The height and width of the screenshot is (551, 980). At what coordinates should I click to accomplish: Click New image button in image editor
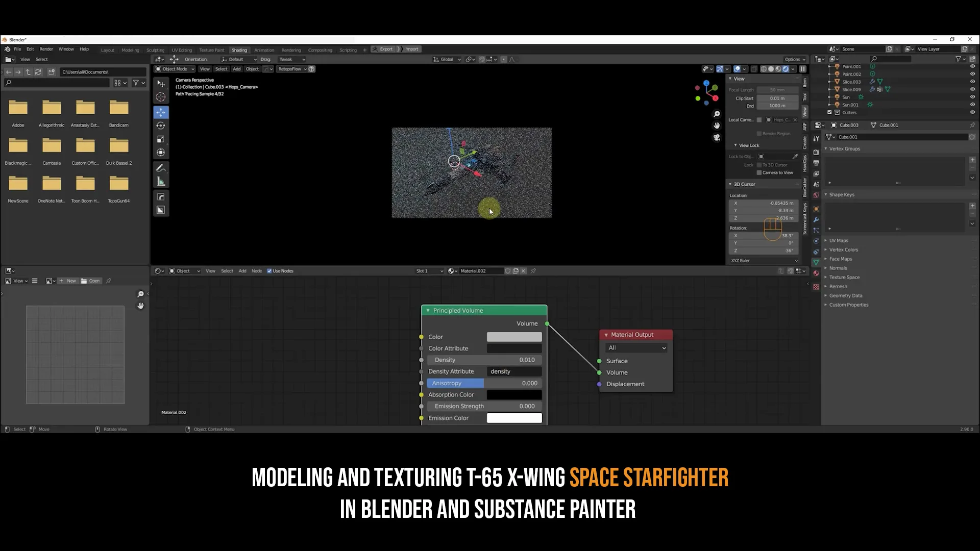point(68,281)
